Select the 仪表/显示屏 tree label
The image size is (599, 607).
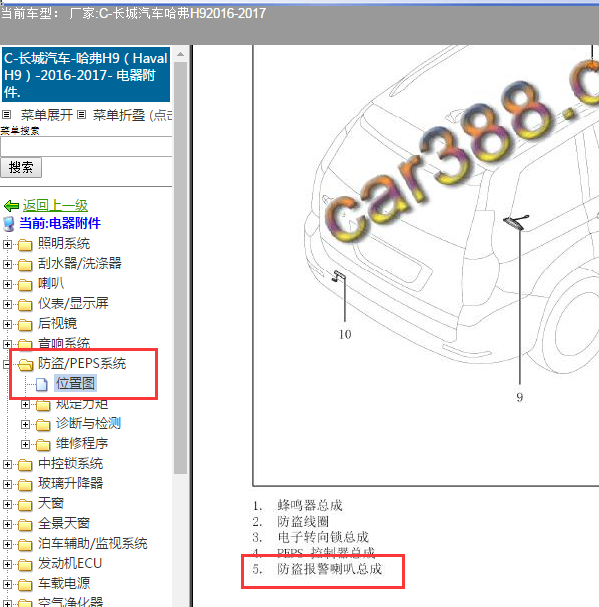73,303
